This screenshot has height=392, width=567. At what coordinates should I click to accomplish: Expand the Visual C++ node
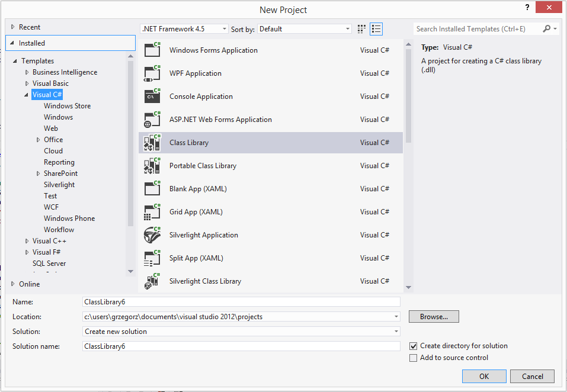click(x=27, y=241)
